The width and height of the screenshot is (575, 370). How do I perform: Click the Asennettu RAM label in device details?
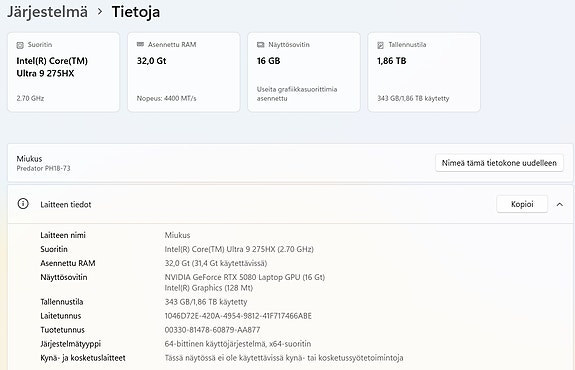click(68, 263)
